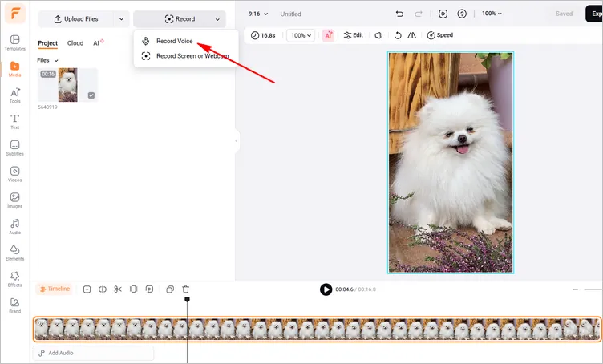Image resolution: width=603 pixels, height=364 pixels.
Task: Click the timeline playhead marker
Action: (x=187, y=299)
